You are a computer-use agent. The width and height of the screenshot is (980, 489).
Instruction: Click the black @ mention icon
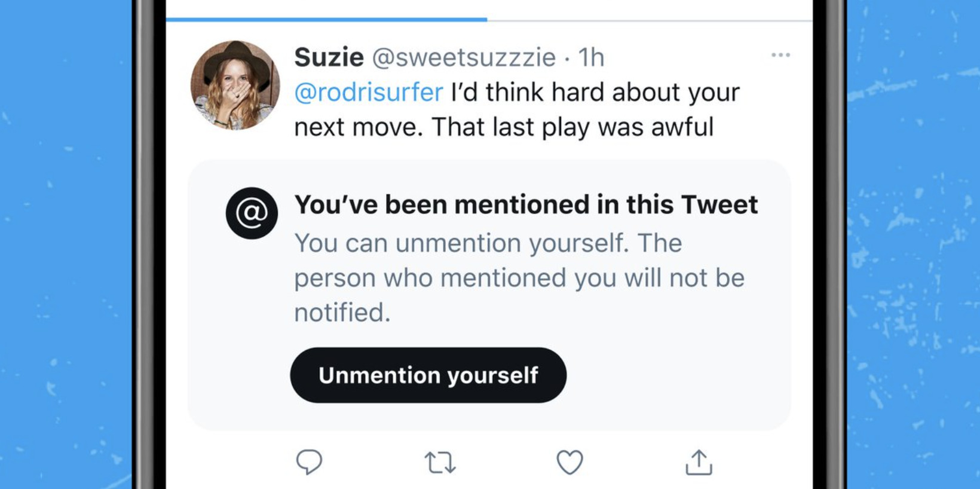(252, 213)
